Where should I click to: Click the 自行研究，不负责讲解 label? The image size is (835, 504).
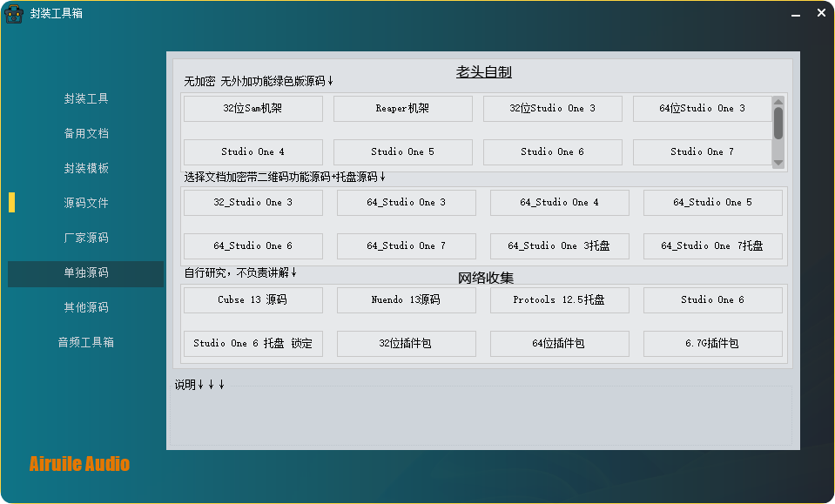click(240, 273)
